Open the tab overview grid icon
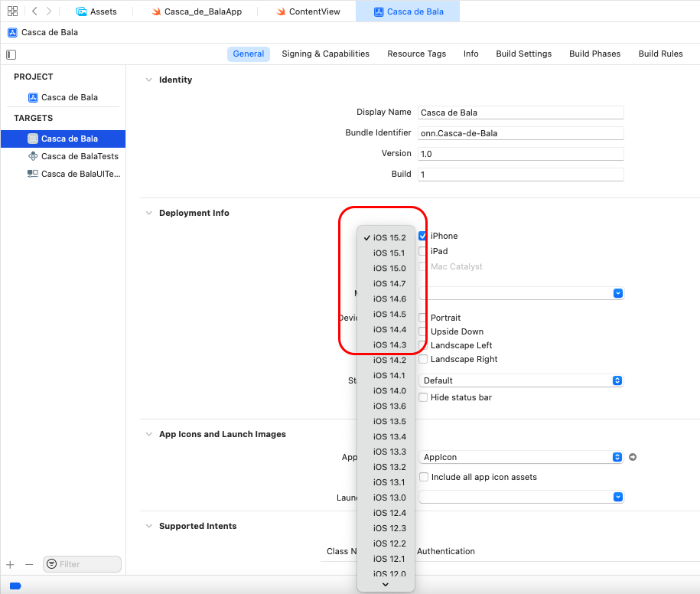 (x=12, y=11)
